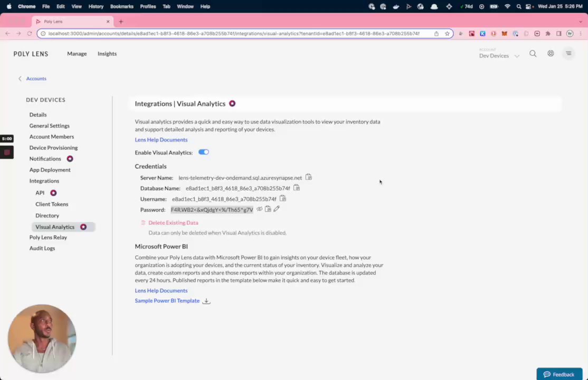Open Account Members in the sidebar
Image resolution: width=588 pixels, height=380 pixels.
tap(51, 137)
